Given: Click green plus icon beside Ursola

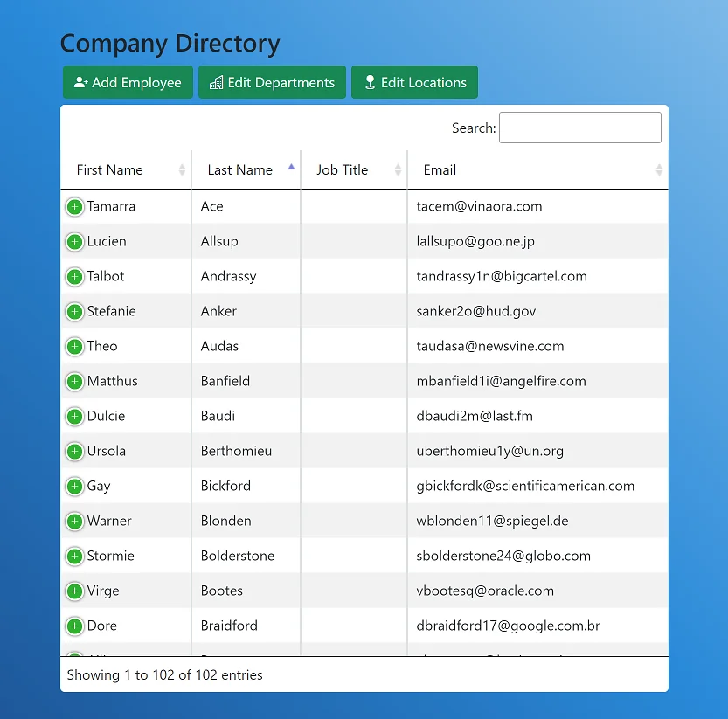Looking at the screenshot, I should coord(75,452).
